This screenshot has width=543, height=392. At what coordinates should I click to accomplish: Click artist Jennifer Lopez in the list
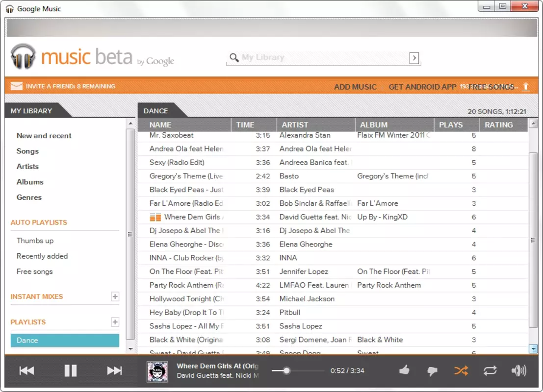coord(304,271)
